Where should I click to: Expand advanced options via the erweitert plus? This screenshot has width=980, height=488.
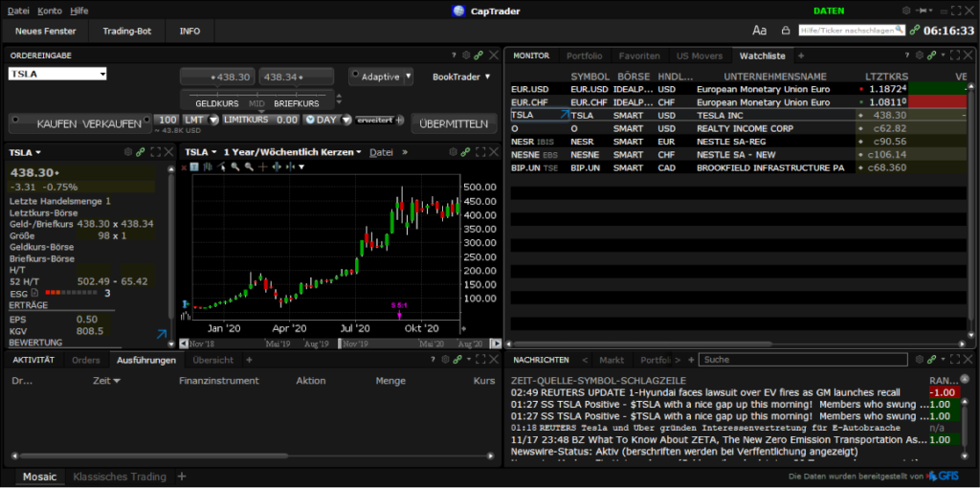click(400, 120)
